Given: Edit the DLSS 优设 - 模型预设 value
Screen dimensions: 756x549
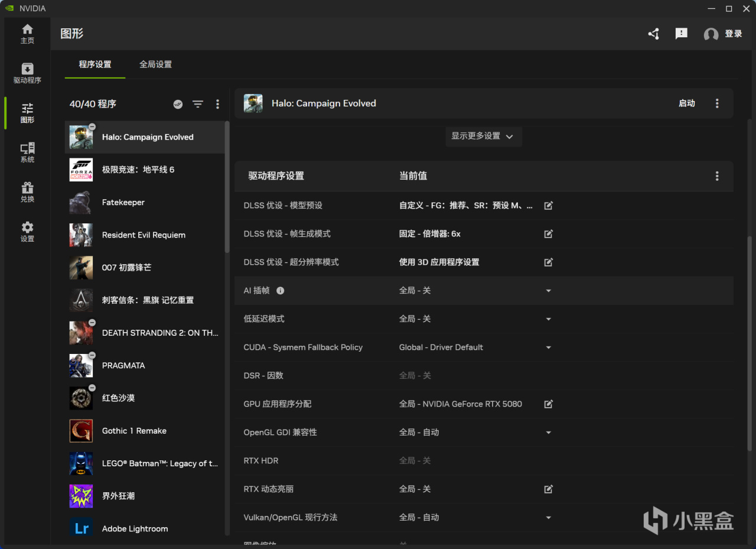Looking at the screenshot, I should click(549, 206).
